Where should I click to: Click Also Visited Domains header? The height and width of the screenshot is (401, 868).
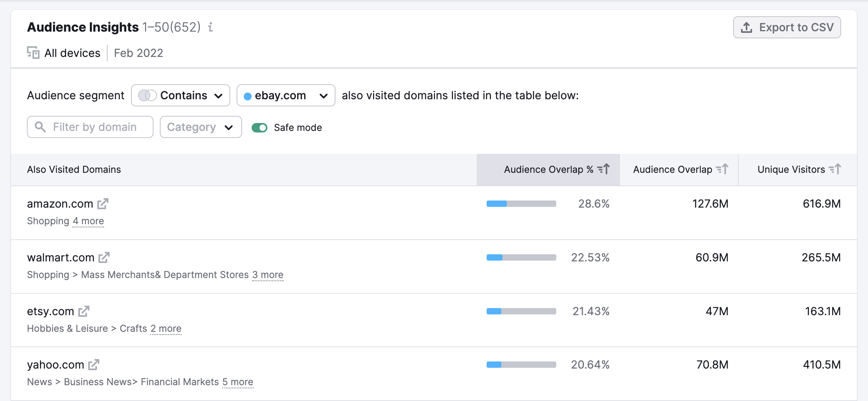pyautogui.click(x=74, y=169)
